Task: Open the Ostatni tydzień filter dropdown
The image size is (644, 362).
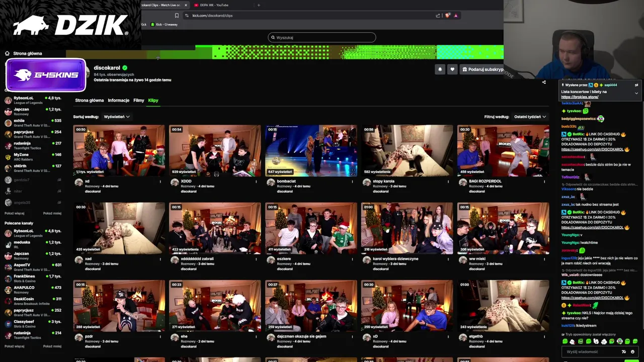Action: tap(530, 117)
